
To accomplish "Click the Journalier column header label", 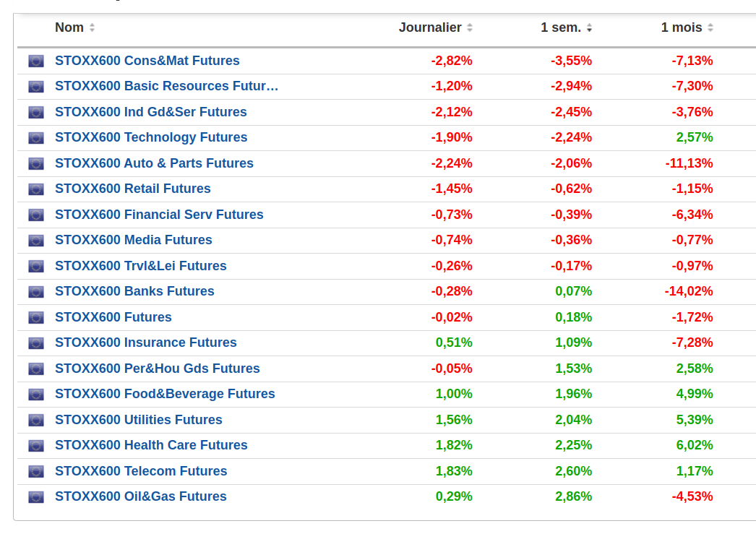I will 430,27.
